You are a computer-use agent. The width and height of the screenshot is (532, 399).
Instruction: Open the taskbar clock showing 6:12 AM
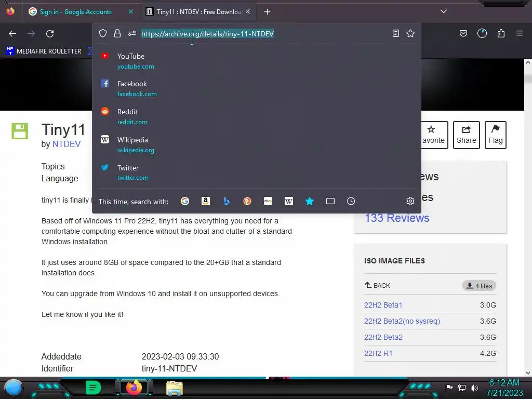point(504,388)
